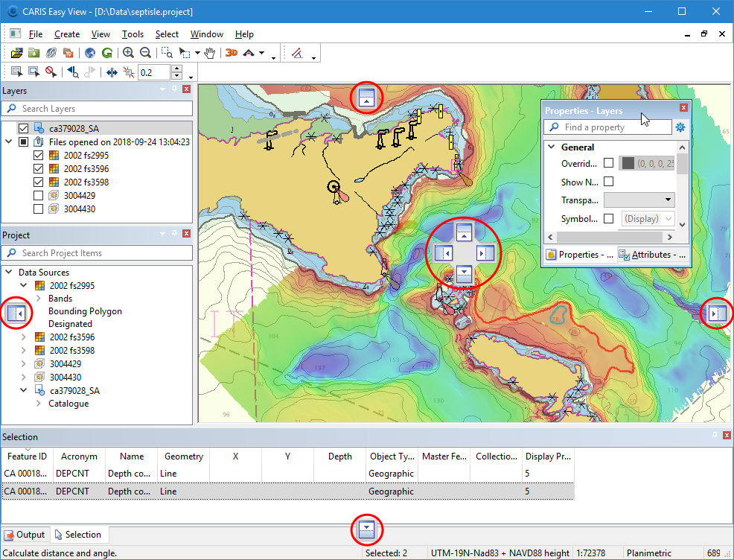Open the 3D view tool
Viewport: 734px width, 560px height.
pyautogui.click(x=232, y=53)
